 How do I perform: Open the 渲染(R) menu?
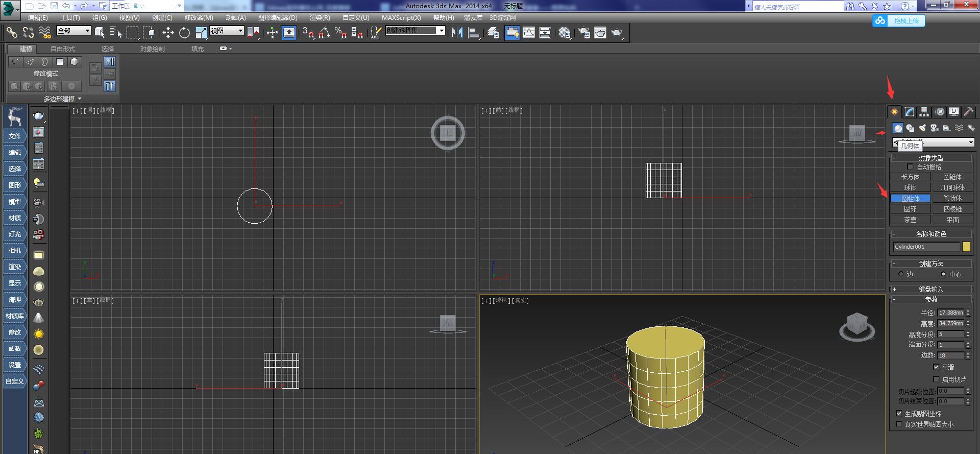(x=320, y=17)
